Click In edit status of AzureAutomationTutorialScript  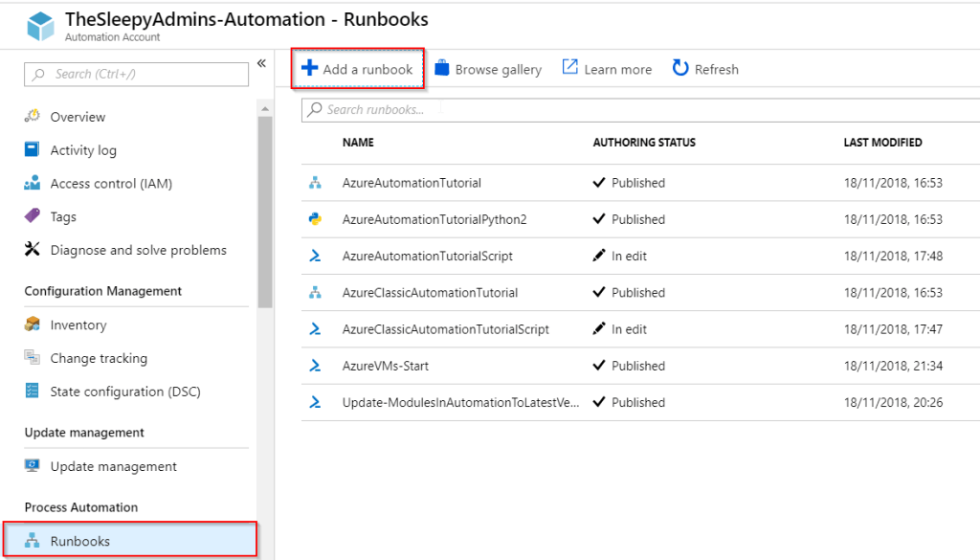click(619, 256)
